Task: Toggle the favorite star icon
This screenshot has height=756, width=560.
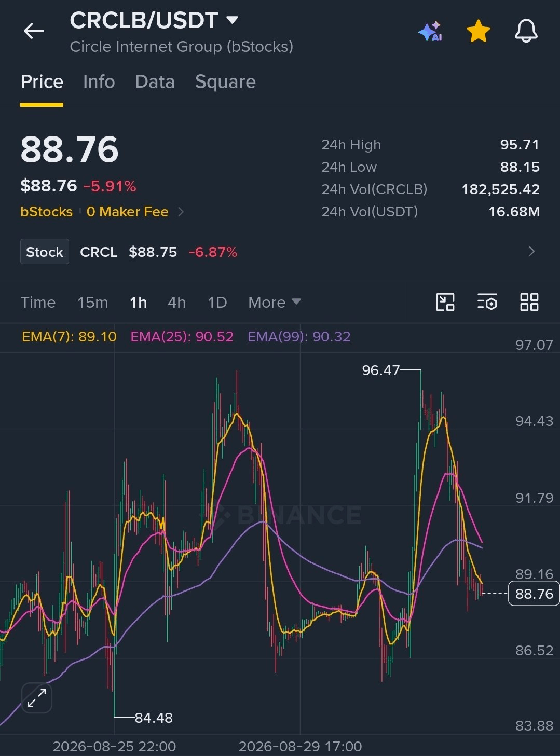Action: [x=478, y=31]
